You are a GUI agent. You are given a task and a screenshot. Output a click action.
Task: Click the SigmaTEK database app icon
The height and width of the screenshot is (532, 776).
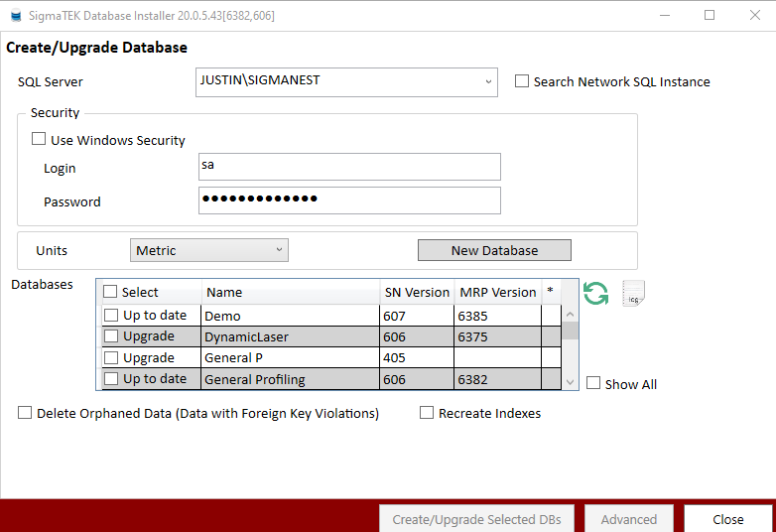[16, 15]
